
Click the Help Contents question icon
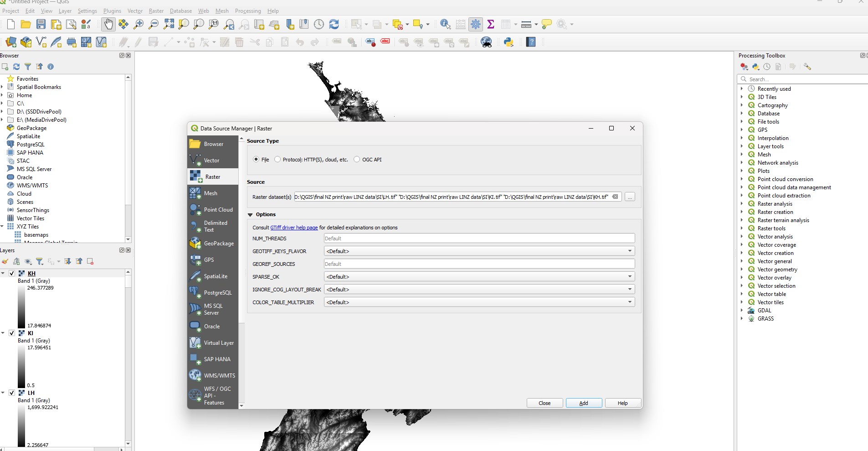(x=531, y=42)
